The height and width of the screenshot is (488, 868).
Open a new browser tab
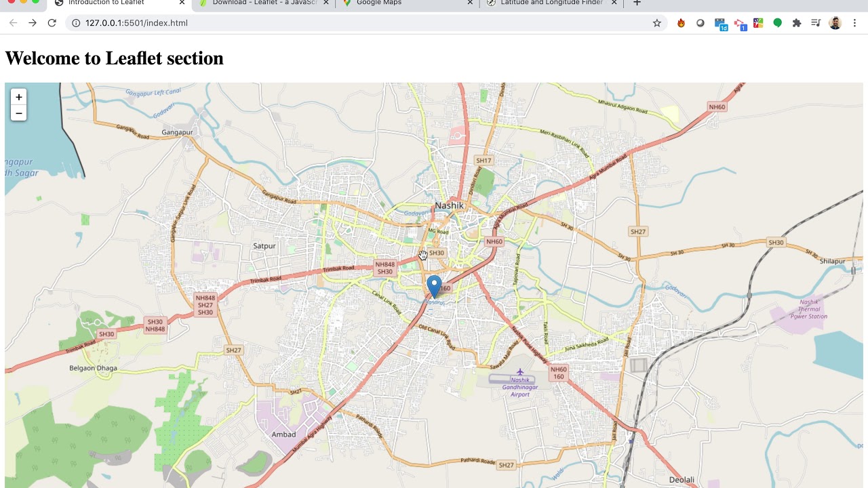(637, 3)
